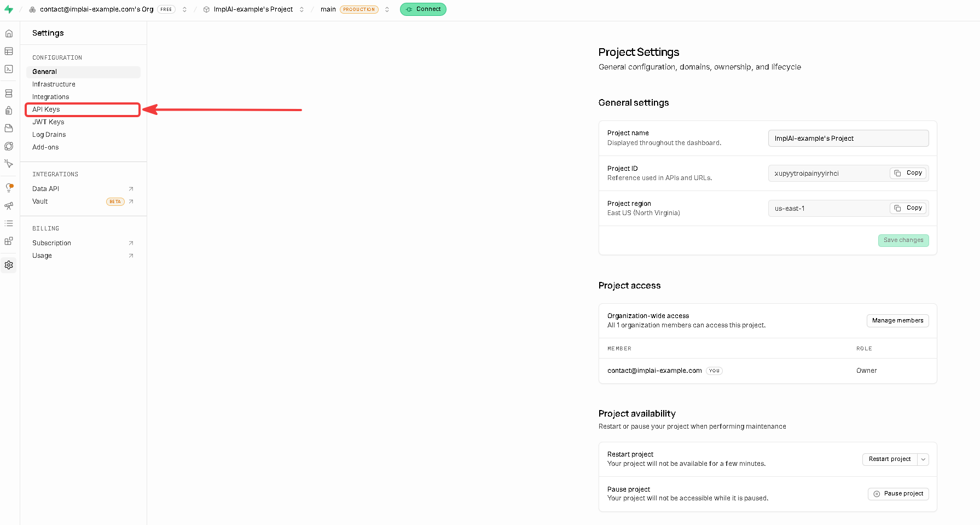Open the SQL Editor sidebar icon
Viewport: 980px width, 525px height.
click(x=9, y=69)
